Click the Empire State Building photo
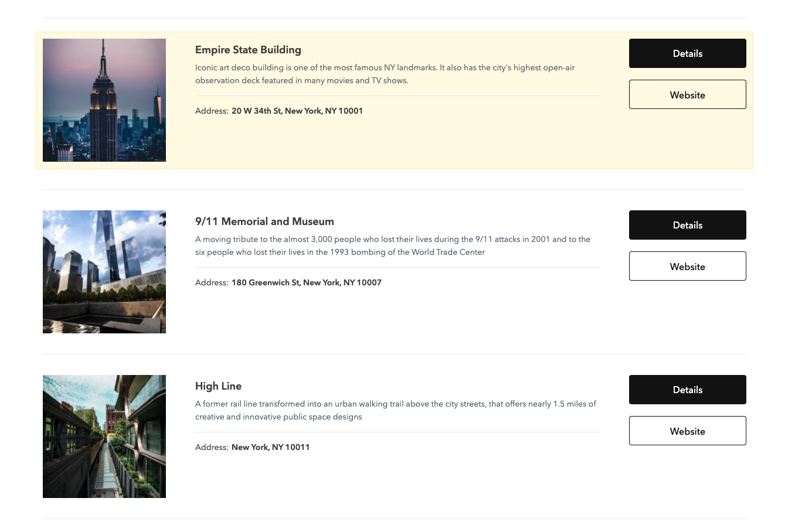The image size is (795, 532). pos(104,100)
